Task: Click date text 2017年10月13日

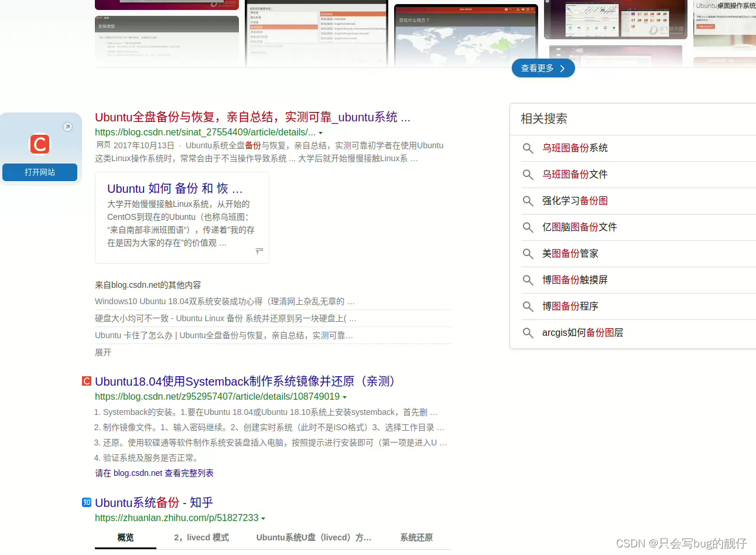Action: (x=144, y=145)
